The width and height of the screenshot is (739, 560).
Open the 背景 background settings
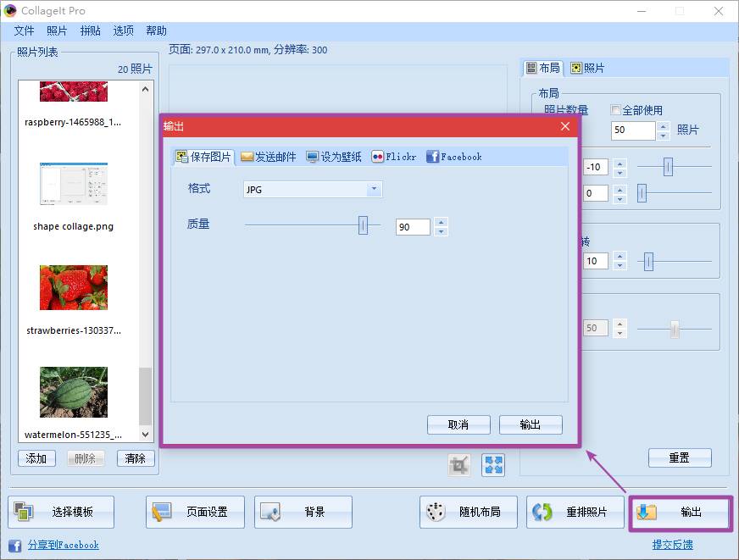[303, 512]
